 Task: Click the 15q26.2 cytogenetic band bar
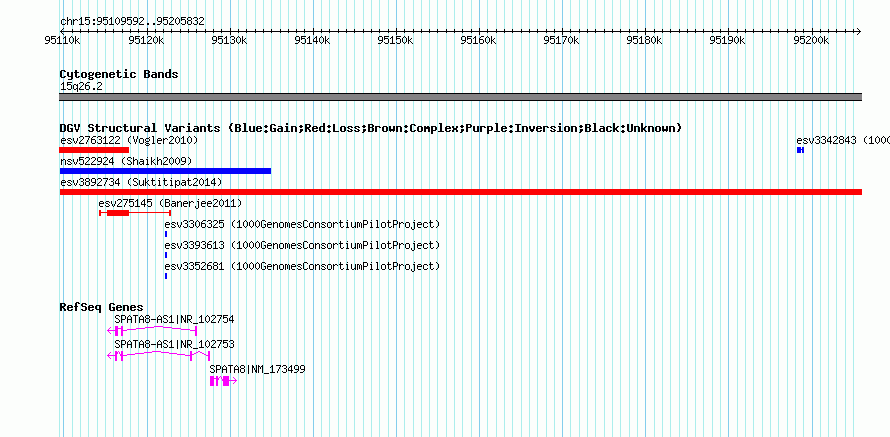pyautogui.click(x=460, y=97)
